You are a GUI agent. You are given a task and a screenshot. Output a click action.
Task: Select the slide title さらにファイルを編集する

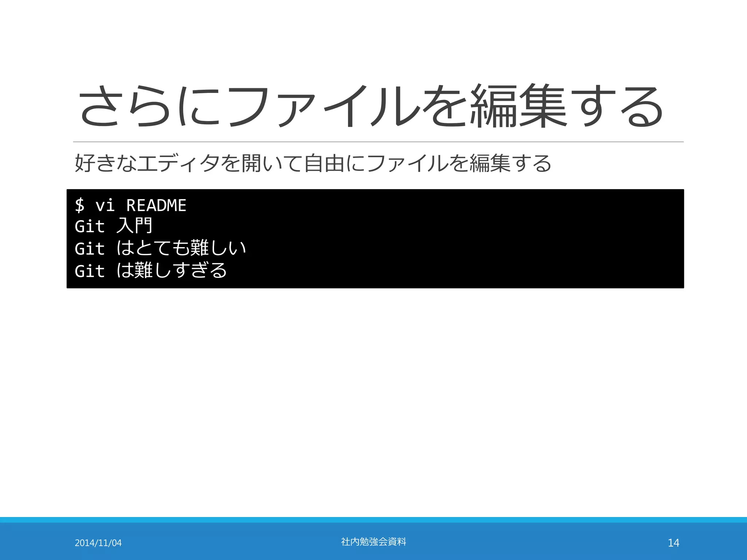371,106
